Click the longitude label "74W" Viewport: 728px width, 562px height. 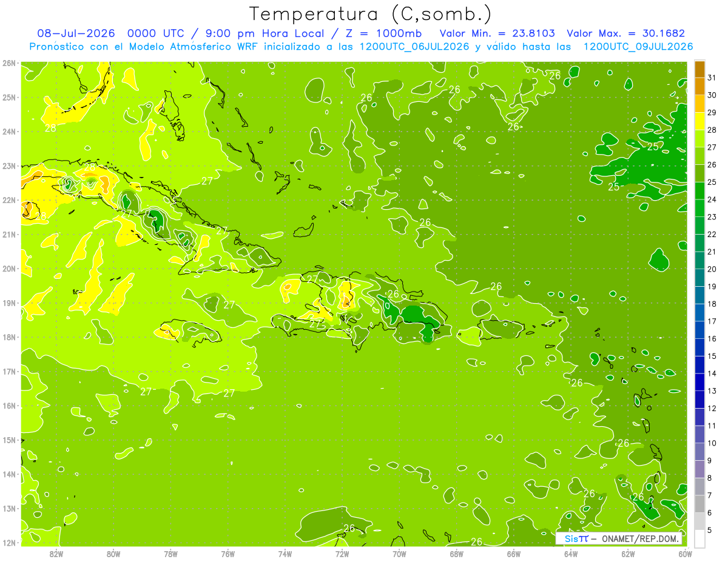pyautogui.click(x=285, y=554)
